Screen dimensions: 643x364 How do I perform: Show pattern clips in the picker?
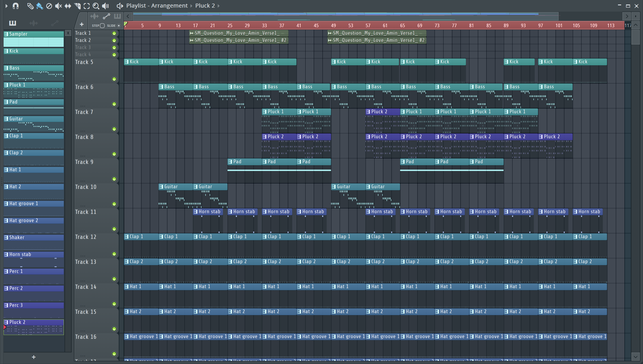(x=13, y=23)
